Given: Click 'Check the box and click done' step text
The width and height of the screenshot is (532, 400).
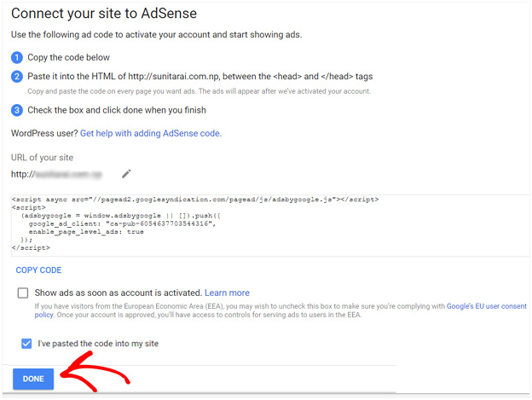Looking at the screenshot, I should click(x=117, y=110).
